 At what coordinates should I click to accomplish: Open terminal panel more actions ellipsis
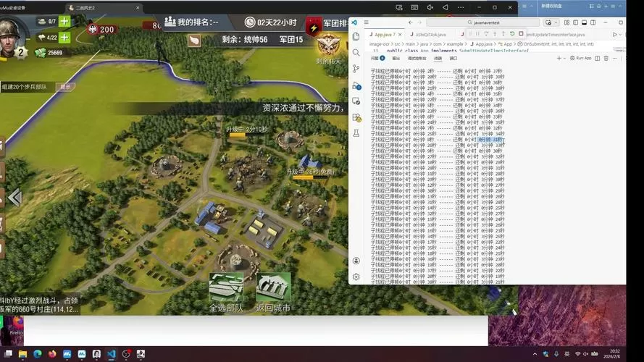pyautogui.click(x=615, y=58)
